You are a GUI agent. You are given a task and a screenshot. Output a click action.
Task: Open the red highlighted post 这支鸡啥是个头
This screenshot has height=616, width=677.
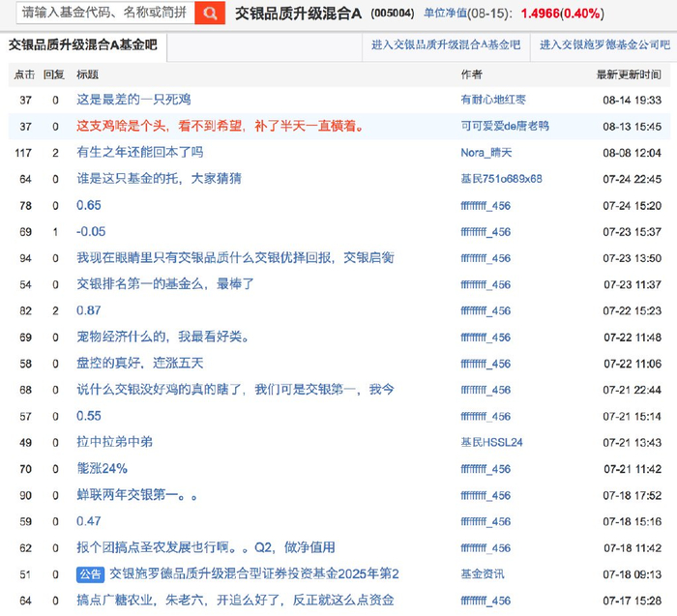click(x=221, y=126)
